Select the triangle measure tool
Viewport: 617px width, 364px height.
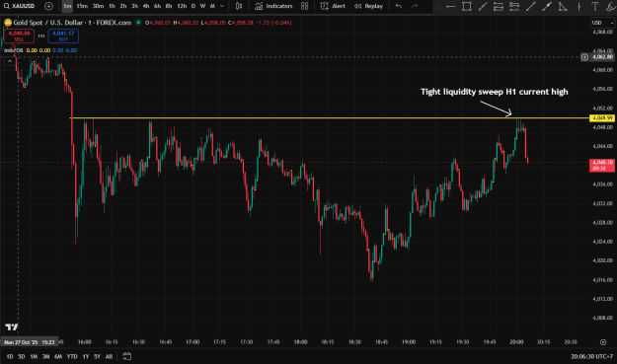point(563,6)
